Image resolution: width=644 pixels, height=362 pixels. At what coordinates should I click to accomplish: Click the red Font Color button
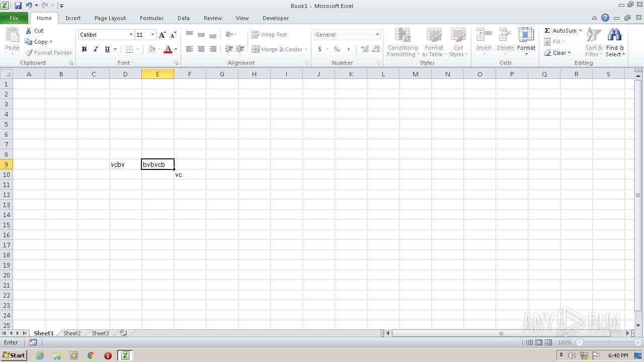click(x=168, y=49)
